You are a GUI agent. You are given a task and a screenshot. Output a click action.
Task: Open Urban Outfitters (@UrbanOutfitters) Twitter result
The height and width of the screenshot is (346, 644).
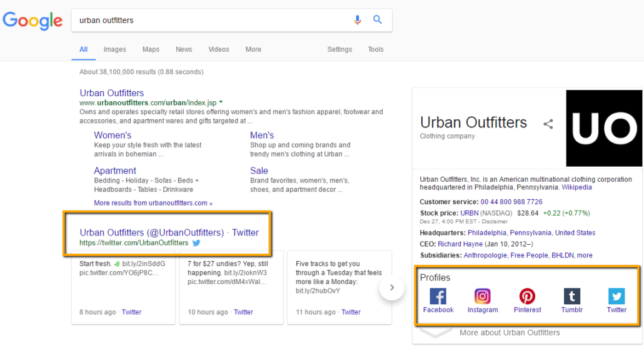pos(169,232)
